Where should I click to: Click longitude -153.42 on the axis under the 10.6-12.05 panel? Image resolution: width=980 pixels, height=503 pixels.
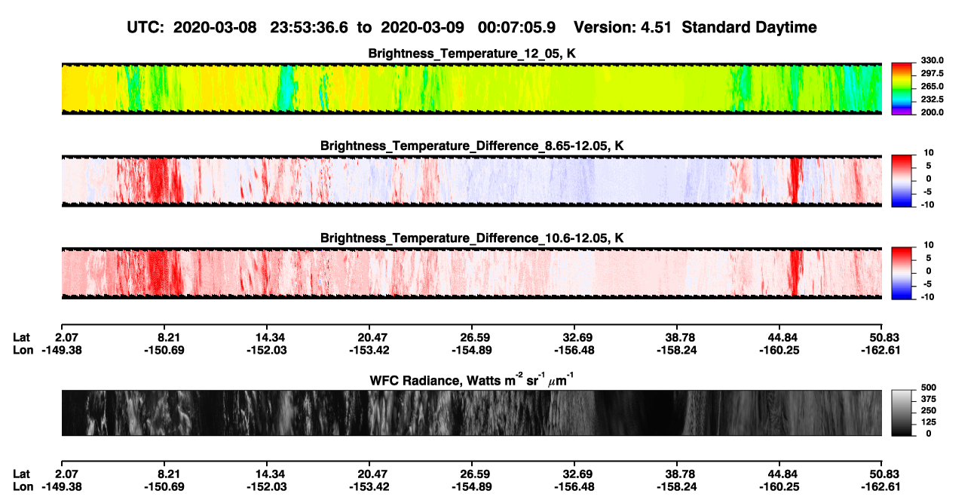tap(369, 350)
